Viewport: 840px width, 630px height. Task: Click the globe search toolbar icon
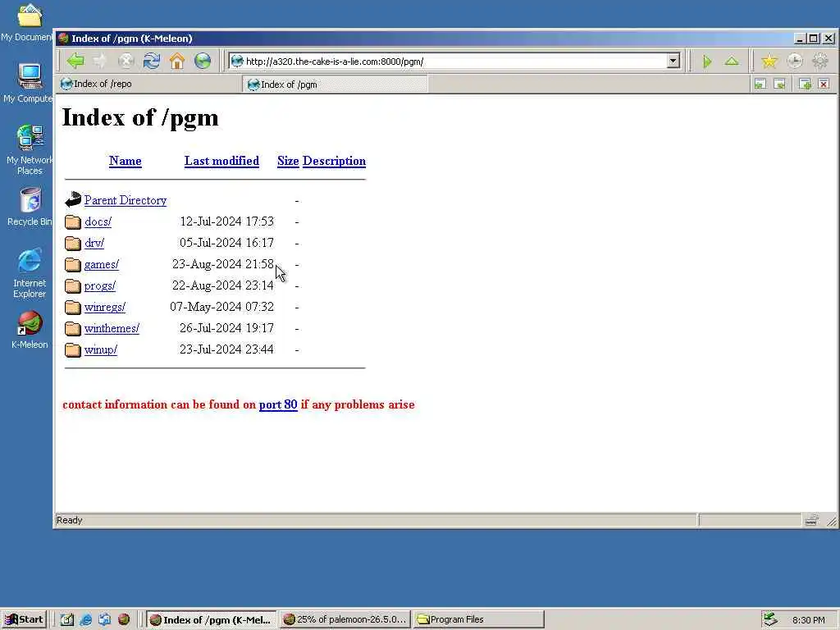coord(203,61)
